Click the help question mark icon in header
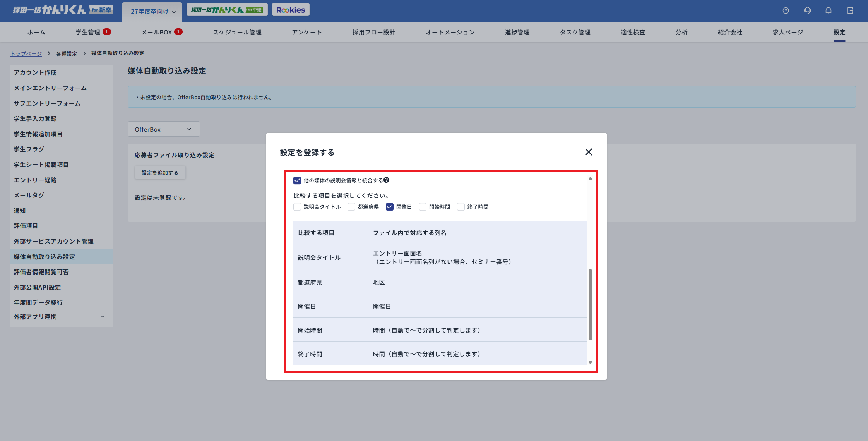868x441 pixels. (786, 10)
